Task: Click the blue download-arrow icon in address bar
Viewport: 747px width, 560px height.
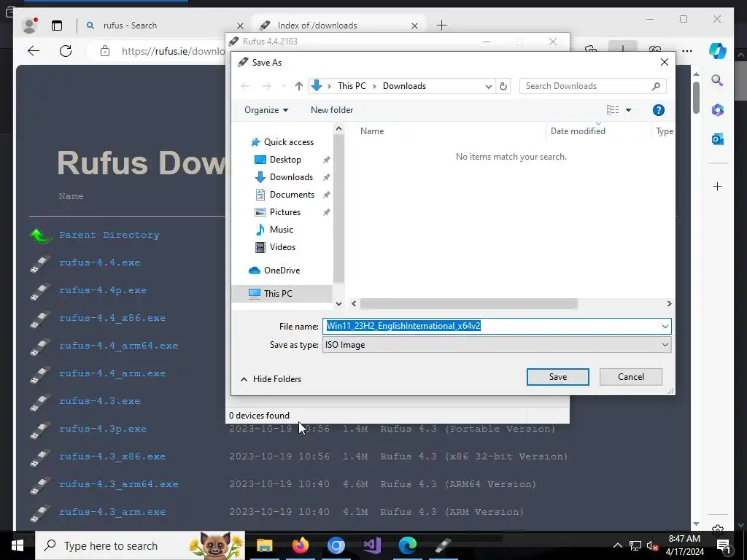Action: click(x=317, y=86)
